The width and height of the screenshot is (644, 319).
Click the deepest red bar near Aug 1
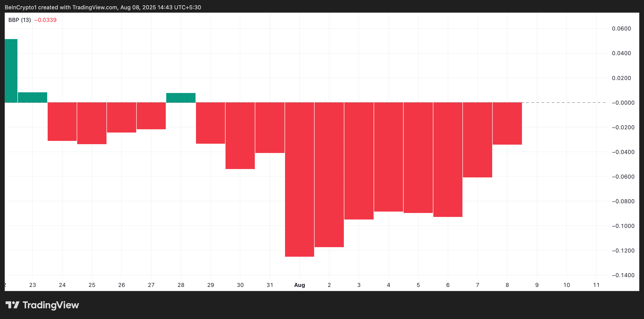[x=299, y=180]
